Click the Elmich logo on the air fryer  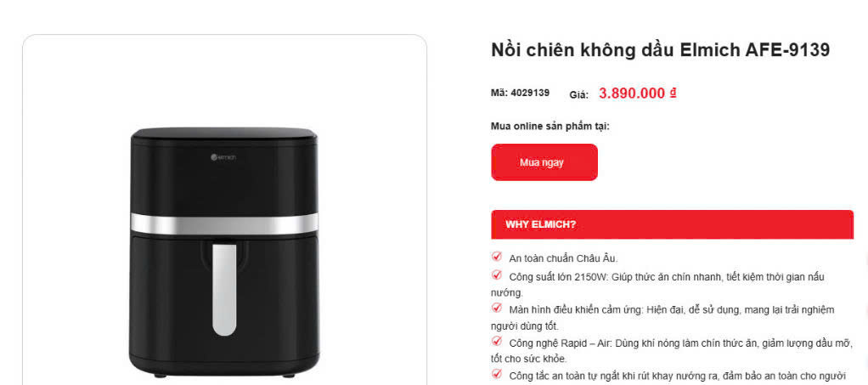click(223, 157)
